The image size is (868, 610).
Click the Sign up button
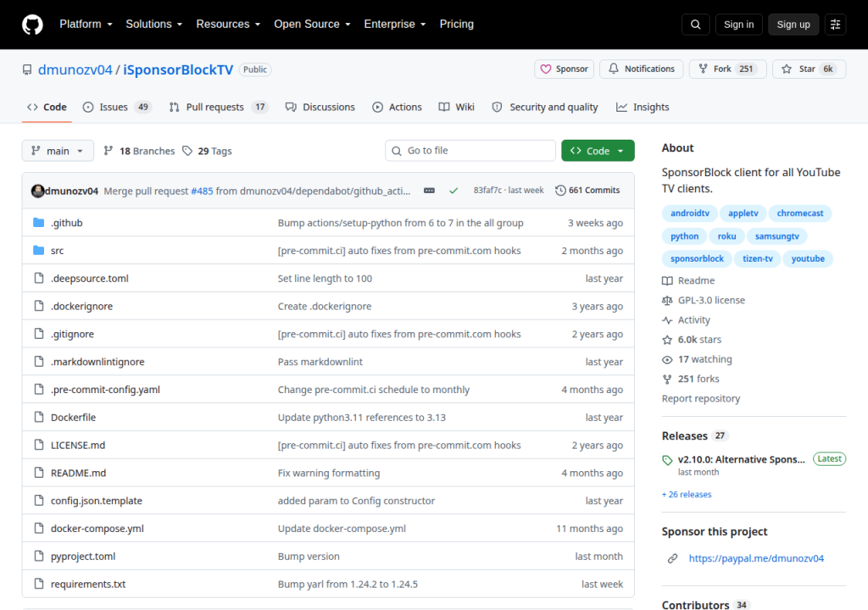[793, 25]
